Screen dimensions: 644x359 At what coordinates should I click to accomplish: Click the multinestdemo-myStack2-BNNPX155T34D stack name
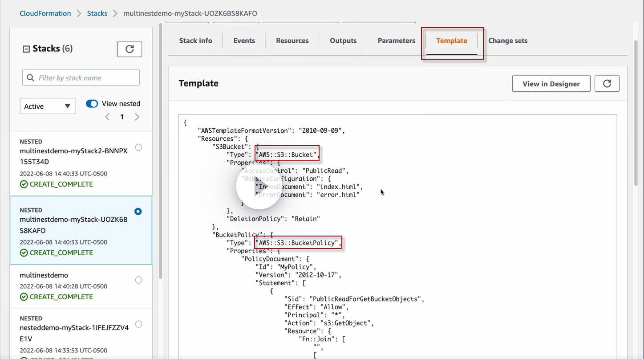click(73, 156)
